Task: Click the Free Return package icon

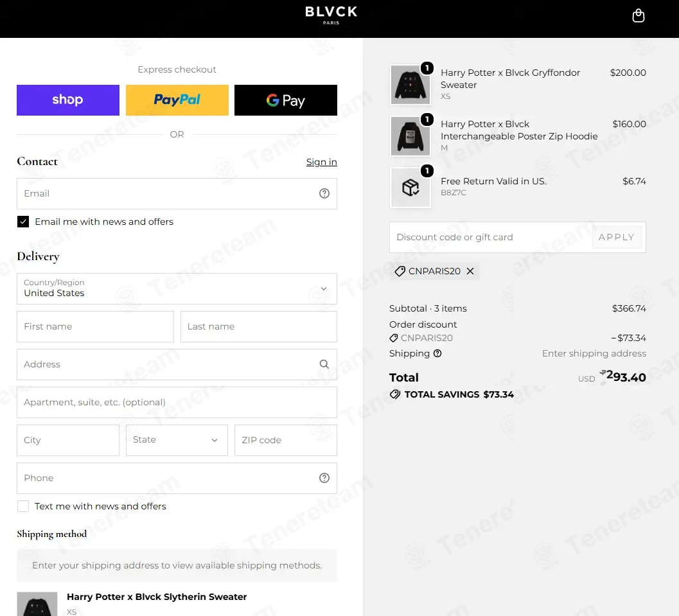Action: (x=410, y=188)
